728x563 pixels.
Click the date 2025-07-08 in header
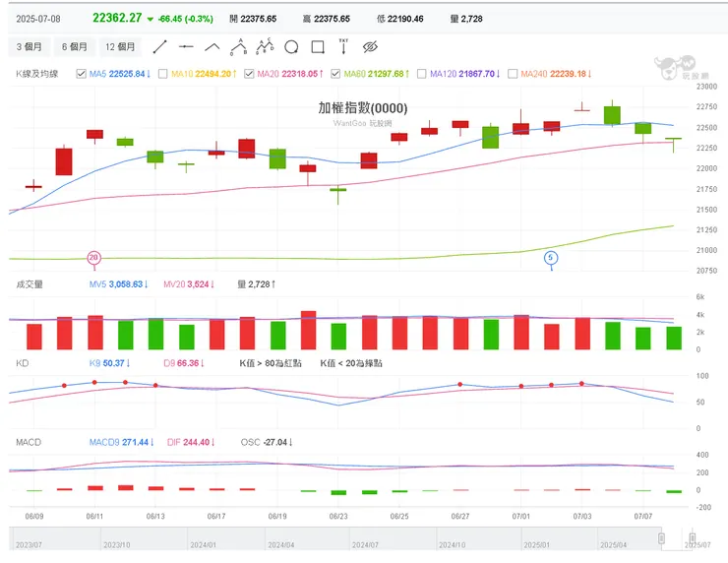[x=38, y=19]
